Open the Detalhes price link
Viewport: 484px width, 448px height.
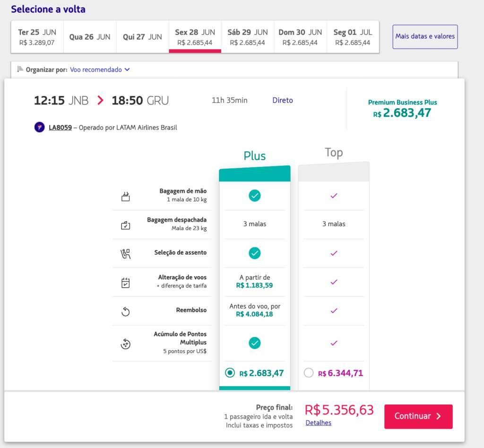click(x=318, y=422)
